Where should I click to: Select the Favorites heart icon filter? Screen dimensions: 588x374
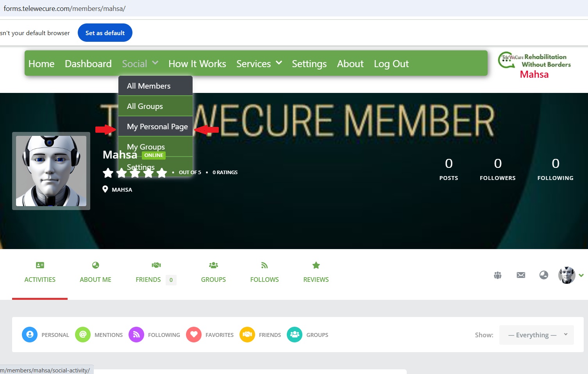pyautogui.click(x=194, y=335)
